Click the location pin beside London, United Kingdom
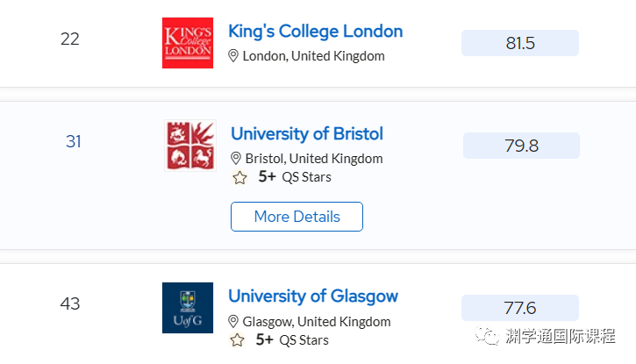 (x=233, y=56)
